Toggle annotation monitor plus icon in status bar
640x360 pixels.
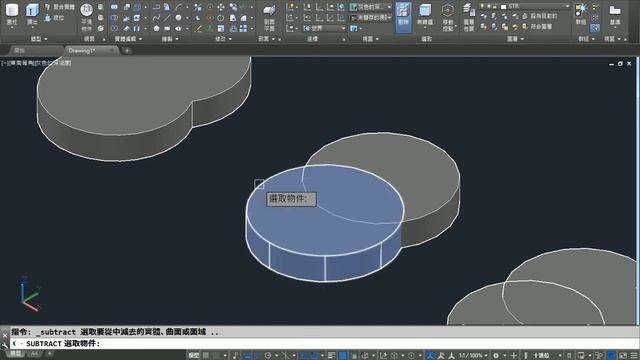click(x=514, y=356)
